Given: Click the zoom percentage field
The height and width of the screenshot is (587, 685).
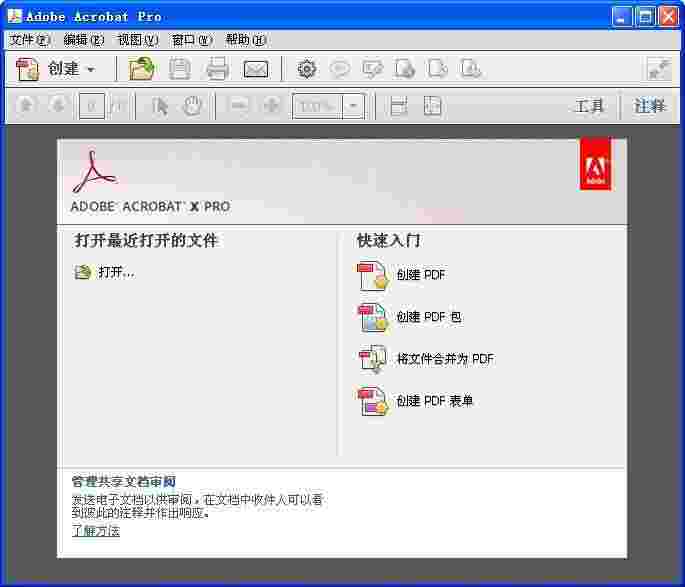Looking at the screenshot, I should (317, 106).
